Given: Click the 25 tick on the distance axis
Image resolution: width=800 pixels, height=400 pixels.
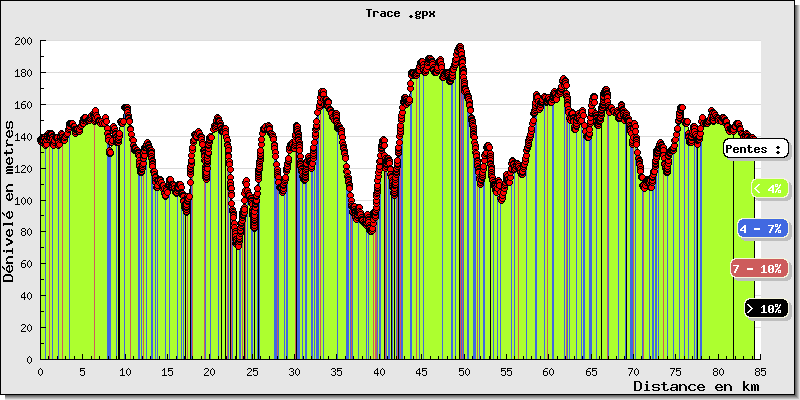Looking at the screenshot, I should click(252, 371).
